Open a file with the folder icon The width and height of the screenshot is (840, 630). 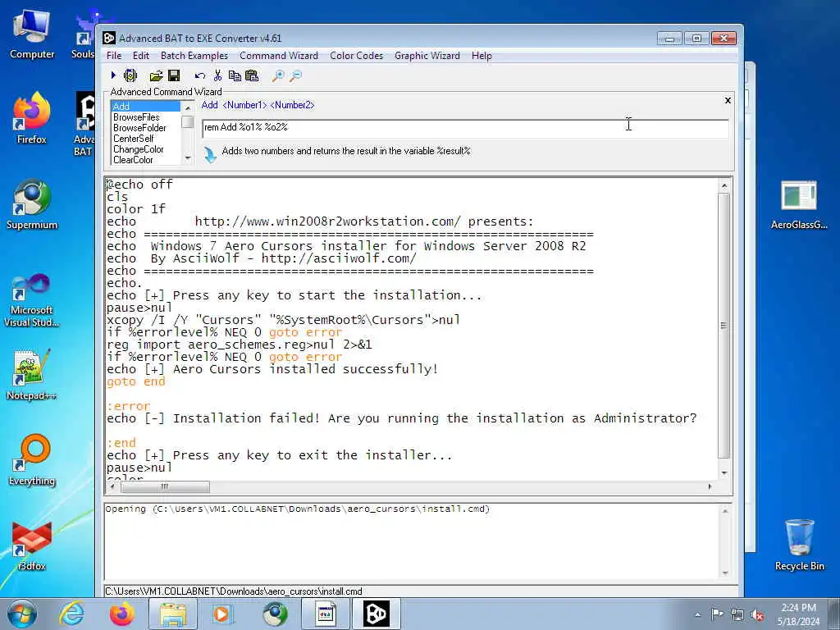156,75
